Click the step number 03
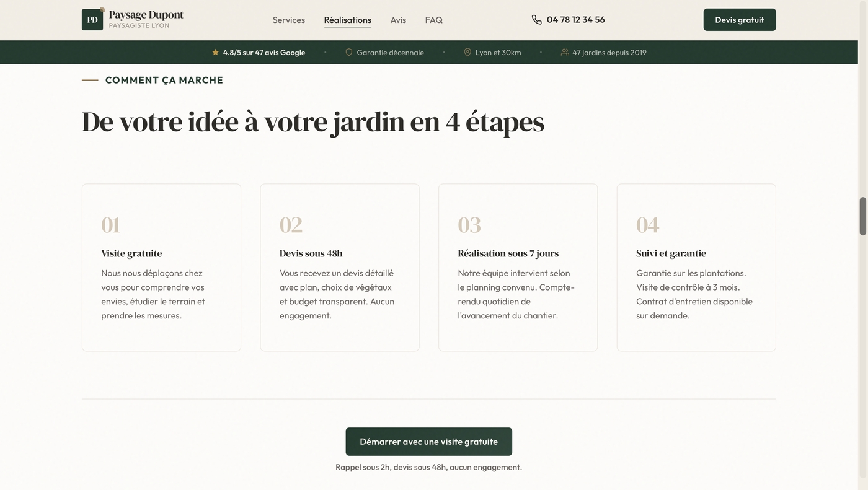Image resolution: width=868 pixels, height=490 pixels. (x=469, y=225)
